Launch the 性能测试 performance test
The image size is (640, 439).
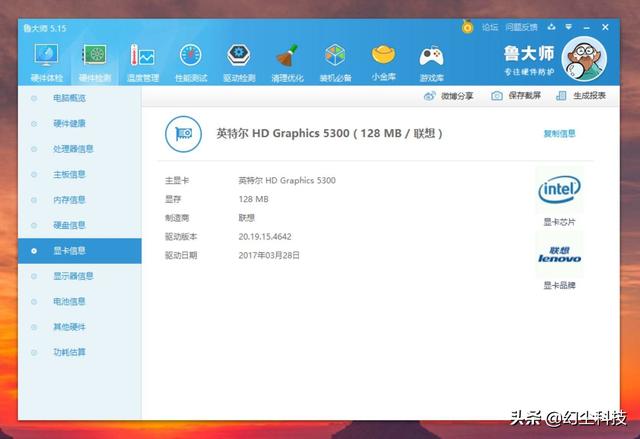click(x=191, y=62)
